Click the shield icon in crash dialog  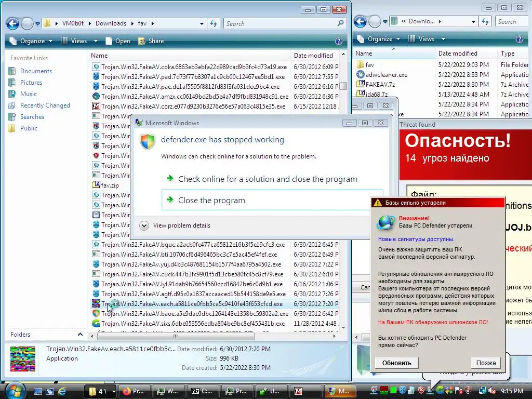[148, 141]
